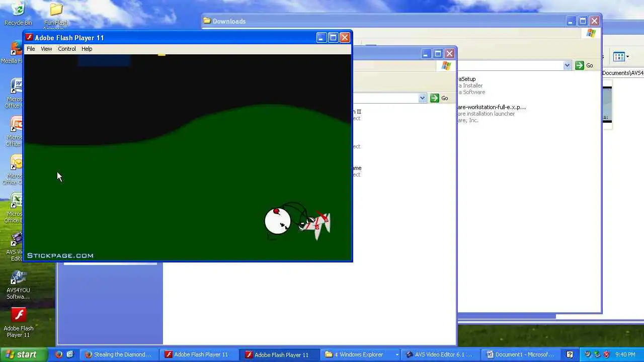Screen dimensions: 644x362
Task: Minimize the Adobe Flash Player window
Action: [x=321, y=38]
